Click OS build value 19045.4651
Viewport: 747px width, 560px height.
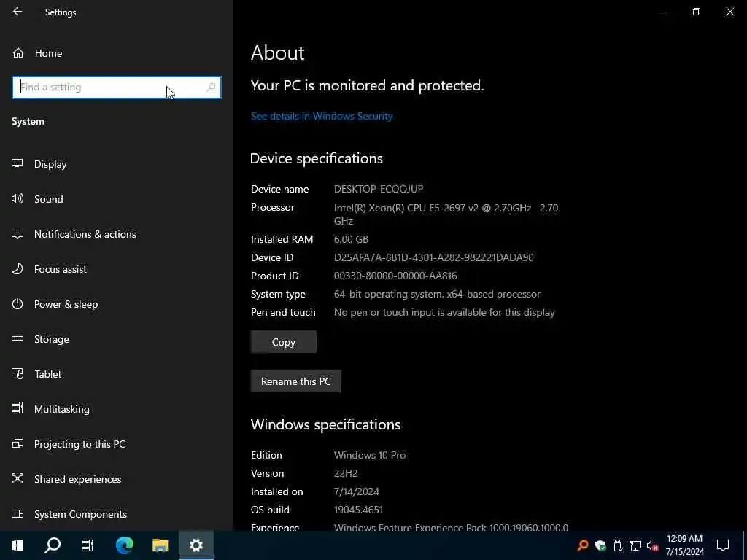358,510
